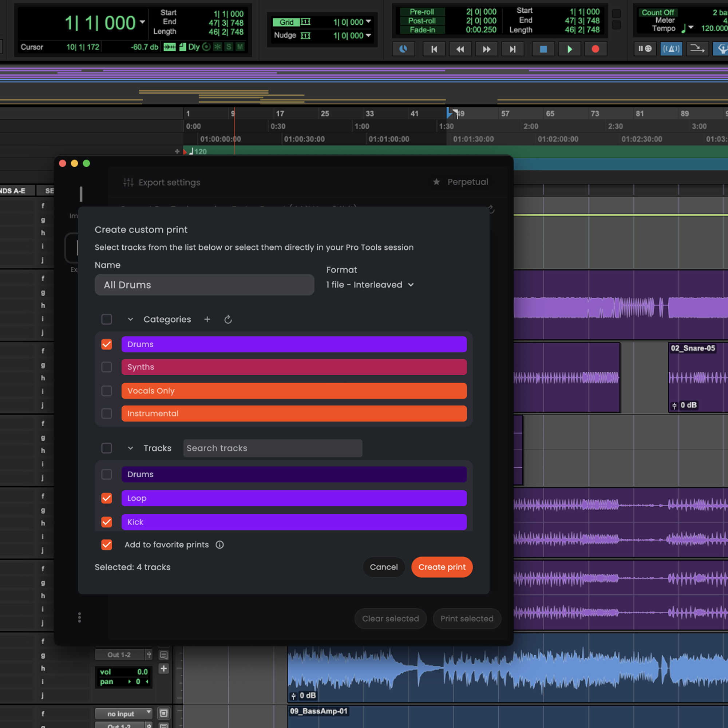
Task: Click the Create print button
Action: pos(442,567)
